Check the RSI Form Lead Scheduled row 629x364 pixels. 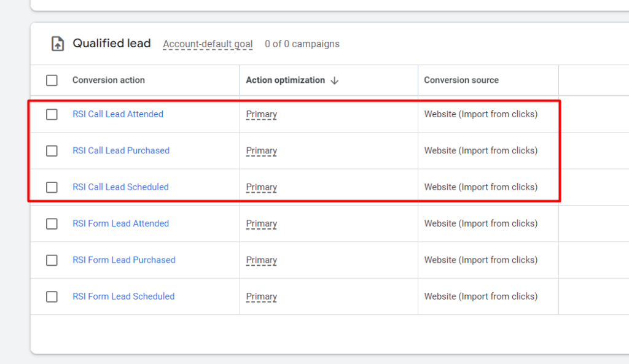[52, 296]
